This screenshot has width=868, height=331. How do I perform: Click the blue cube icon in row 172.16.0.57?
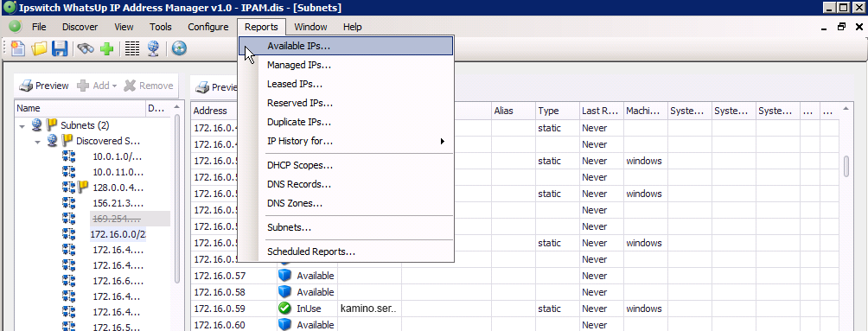[x=284, y=275]
